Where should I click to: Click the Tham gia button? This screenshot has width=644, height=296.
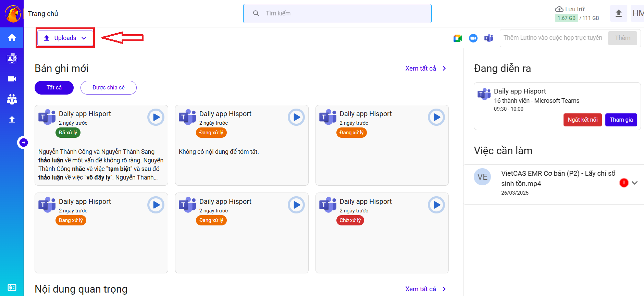click(621, 120)
